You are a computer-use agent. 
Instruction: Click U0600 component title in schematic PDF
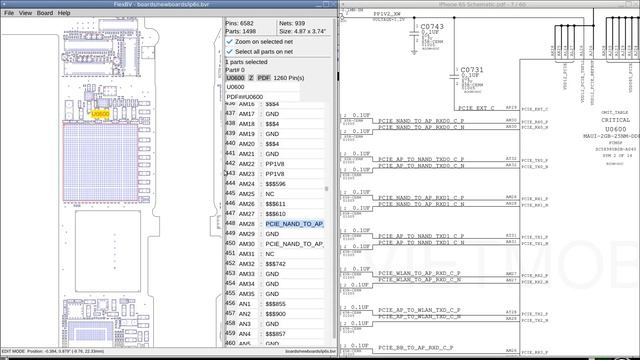pyautogui.click(x=616, y=129)
